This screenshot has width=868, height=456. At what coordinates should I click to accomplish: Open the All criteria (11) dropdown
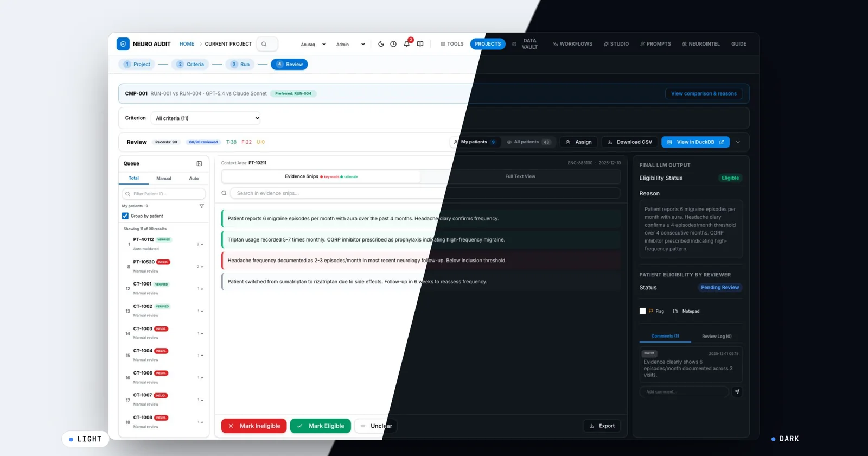point(206,118)
